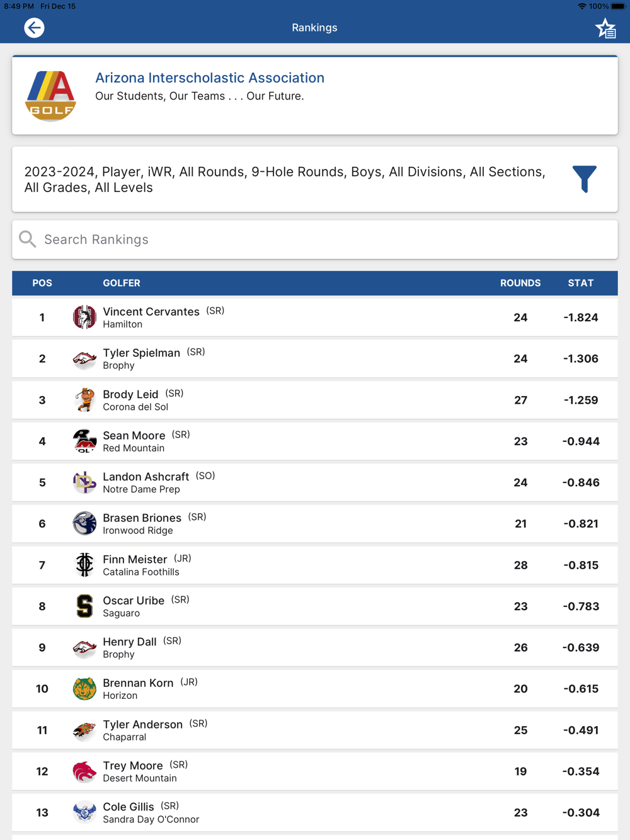630x840 pixels.
Task: Tap the back arrow button
Action: coord(34,28)
